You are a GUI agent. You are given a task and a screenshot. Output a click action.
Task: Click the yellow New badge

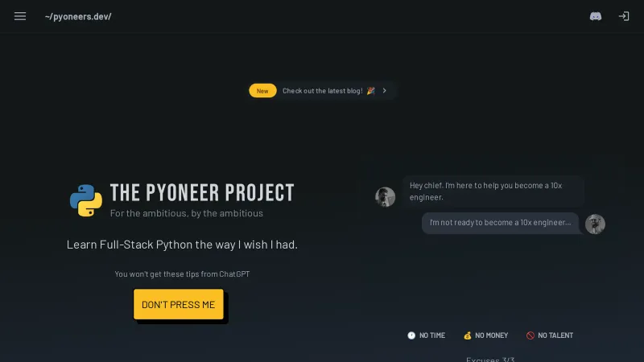click(x=262, y=91)
